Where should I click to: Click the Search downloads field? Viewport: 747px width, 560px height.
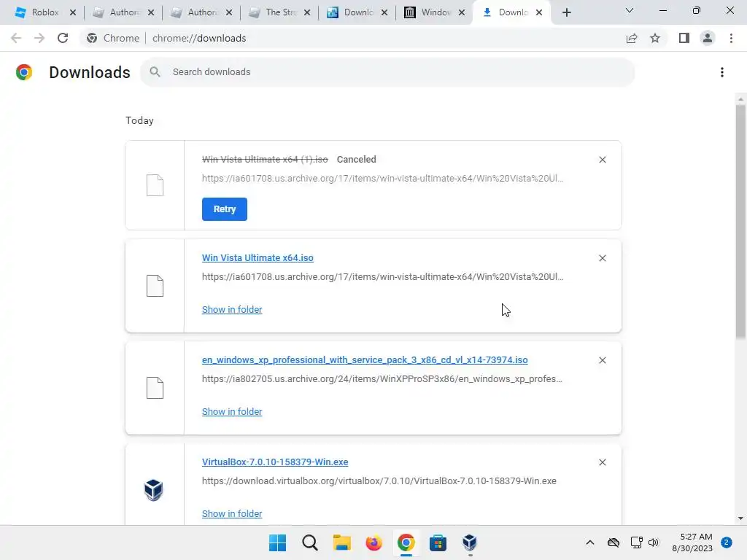point(387,72)
